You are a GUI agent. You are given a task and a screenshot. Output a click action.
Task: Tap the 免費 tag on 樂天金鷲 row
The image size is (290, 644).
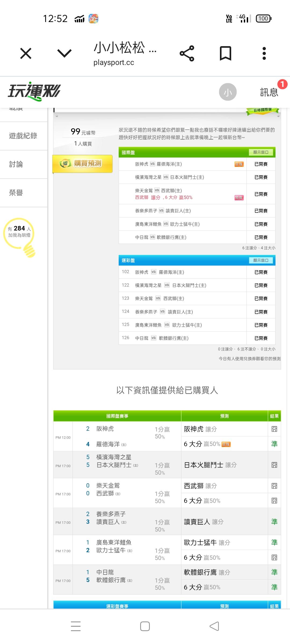pos(239,198)
